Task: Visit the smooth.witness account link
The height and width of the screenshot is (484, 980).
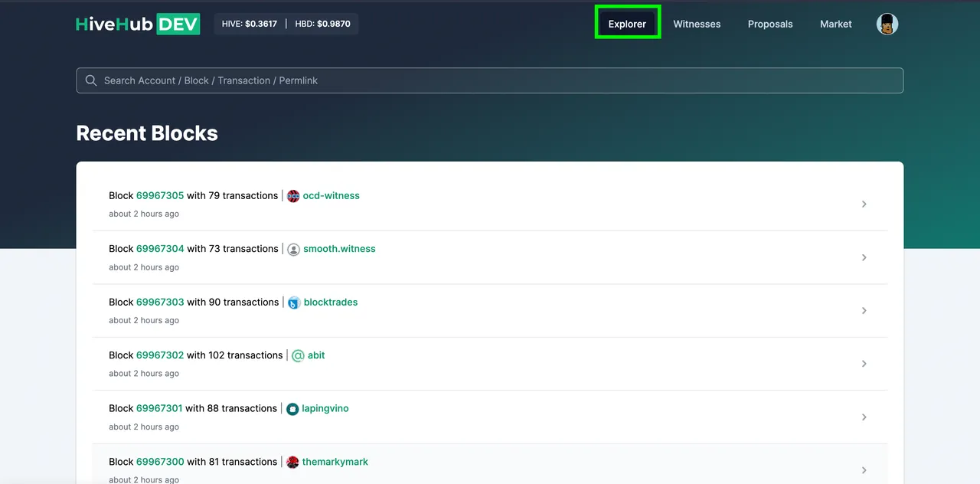Action: tap(339, 249)
